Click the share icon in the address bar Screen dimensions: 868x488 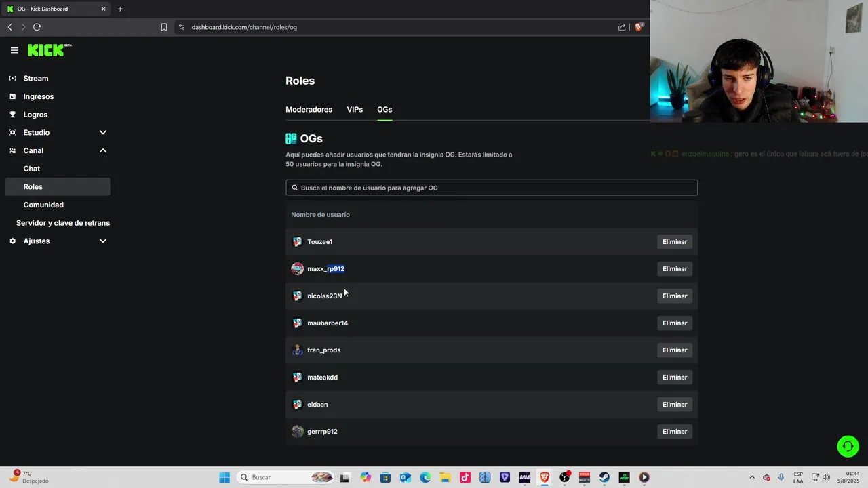coord(622,27)
